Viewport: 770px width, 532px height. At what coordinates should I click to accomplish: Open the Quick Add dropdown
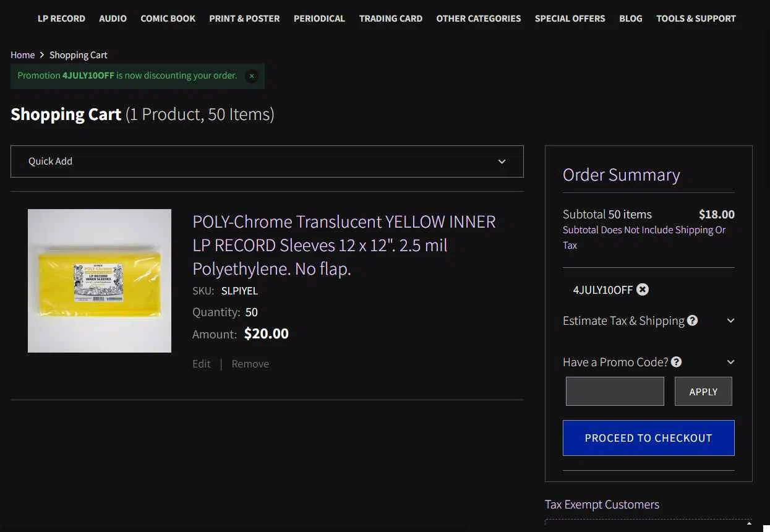(x=267, y=161)
